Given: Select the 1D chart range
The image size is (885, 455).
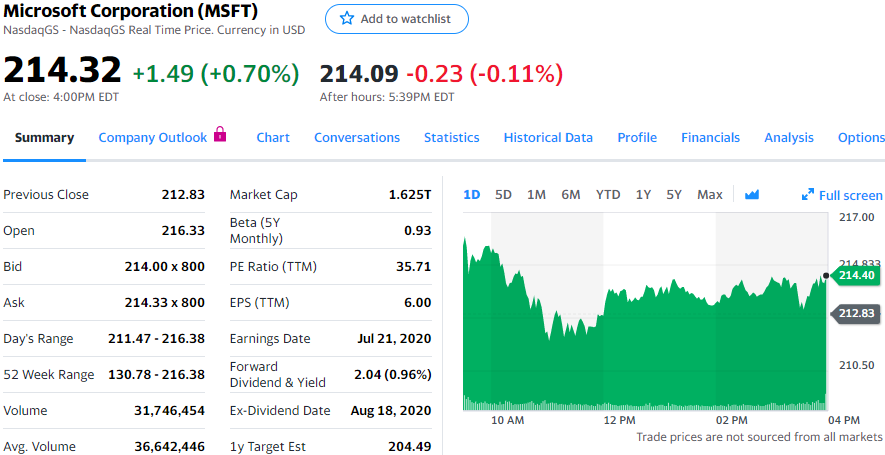Looking at the screenshot, I should coord(472,195).
